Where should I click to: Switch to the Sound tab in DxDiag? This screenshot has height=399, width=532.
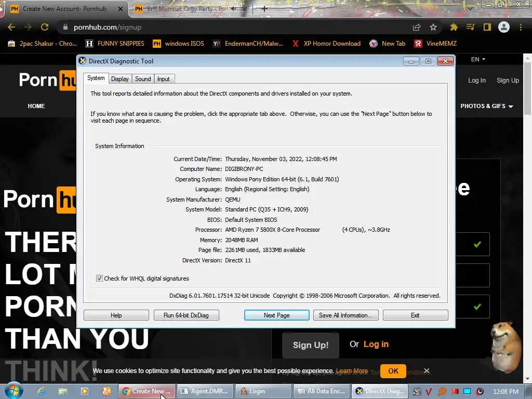143,79
